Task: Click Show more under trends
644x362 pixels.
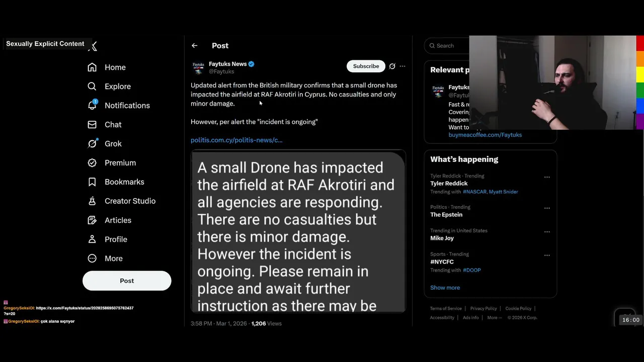Action: click(445, 288)
